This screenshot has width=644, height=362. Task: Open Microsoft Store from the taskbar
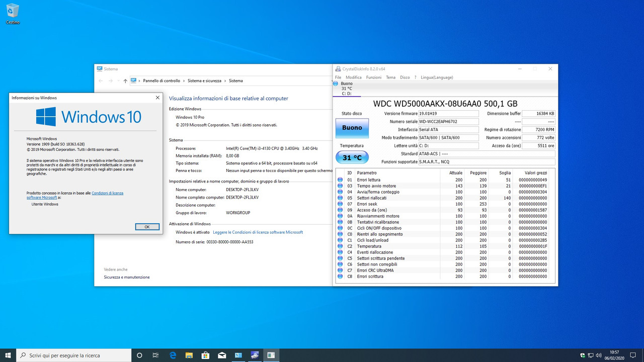pyautogui.click(x=205, y=355)
